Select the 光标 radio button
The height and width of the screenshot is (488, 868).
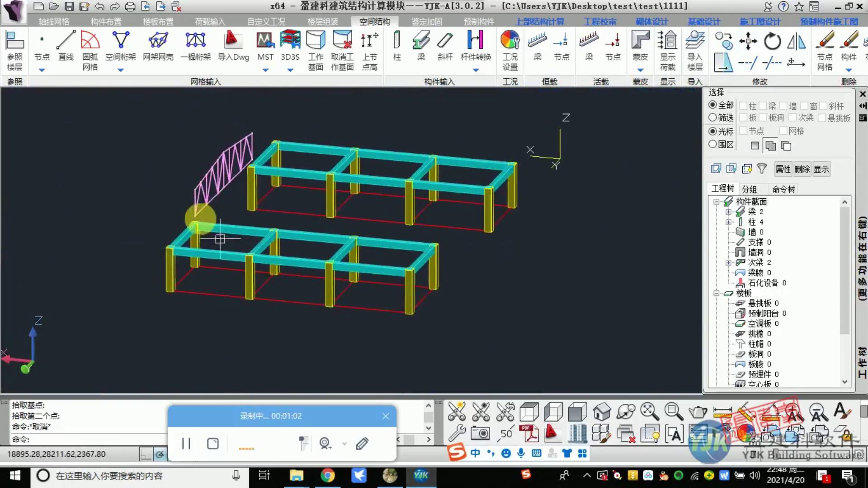tap(713, 131)
